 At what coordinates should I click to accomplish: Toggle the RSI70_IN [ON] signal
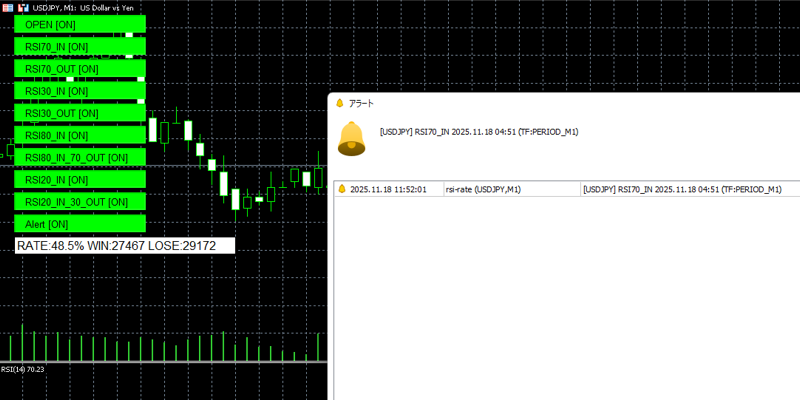click(80, 46)
